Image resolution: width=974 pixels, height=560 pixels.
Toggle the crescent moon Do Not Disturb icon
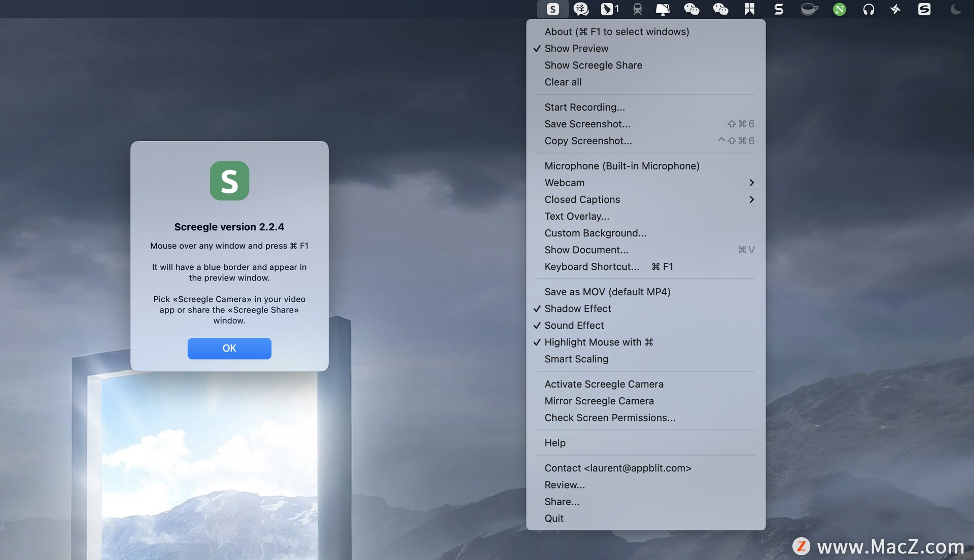955,9
